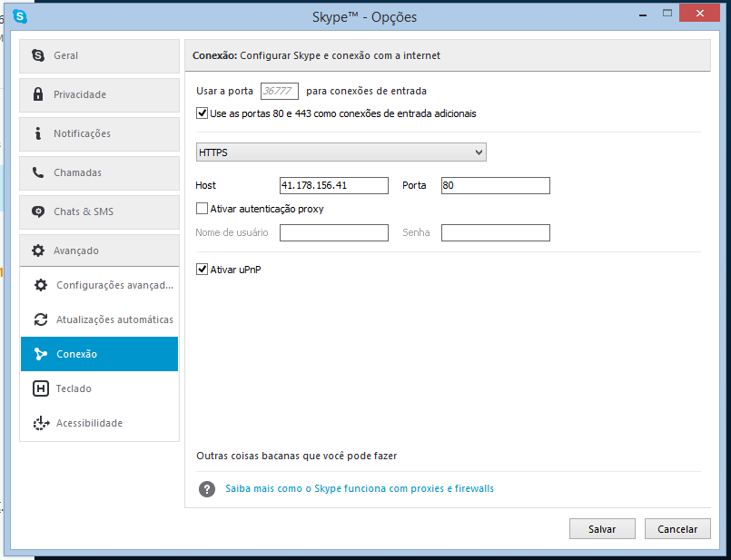Maximize the Skype Opções window
The image size is (731, 560).
[x=667, y=13]
